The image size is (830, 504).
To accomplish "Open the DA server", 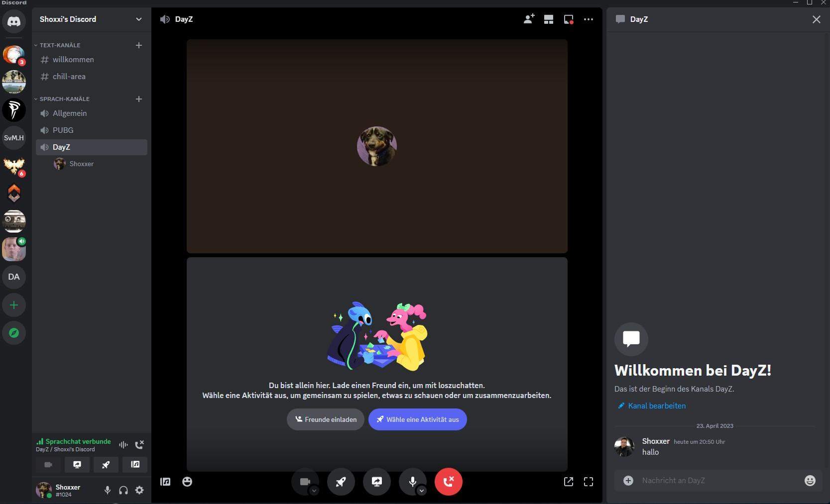I will coord(14,277).
